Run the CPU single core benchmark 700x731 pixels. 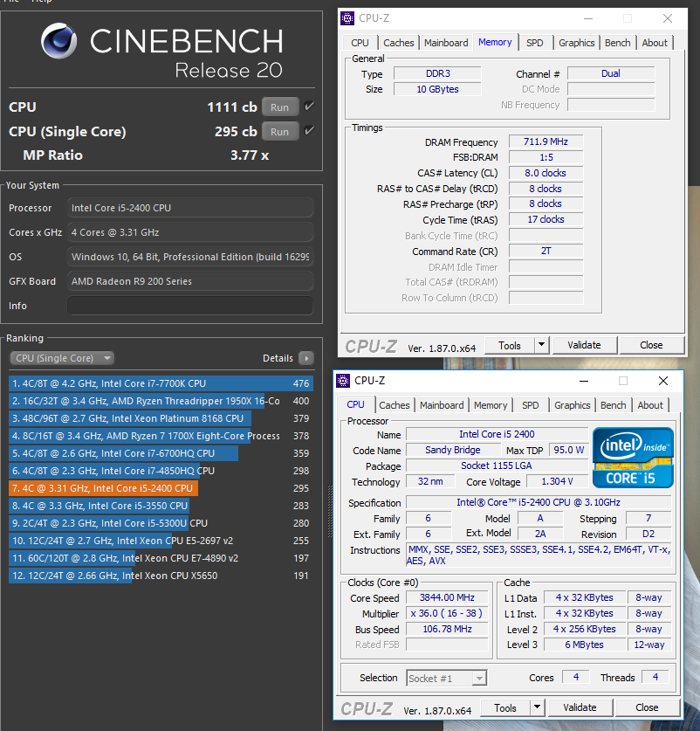280,131
